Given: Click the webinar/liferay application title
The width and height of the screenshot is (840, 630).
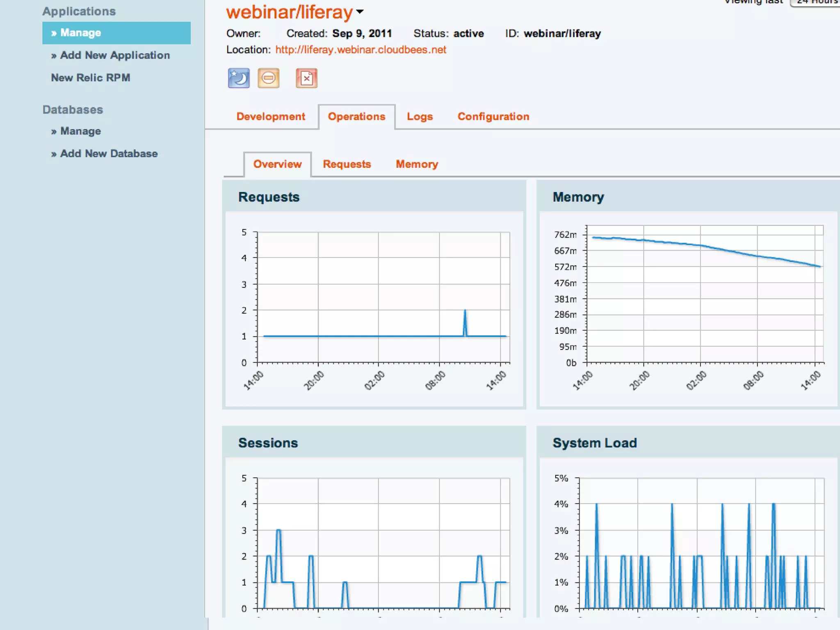Looking at the screenshot, I should (x=289, y=12).
